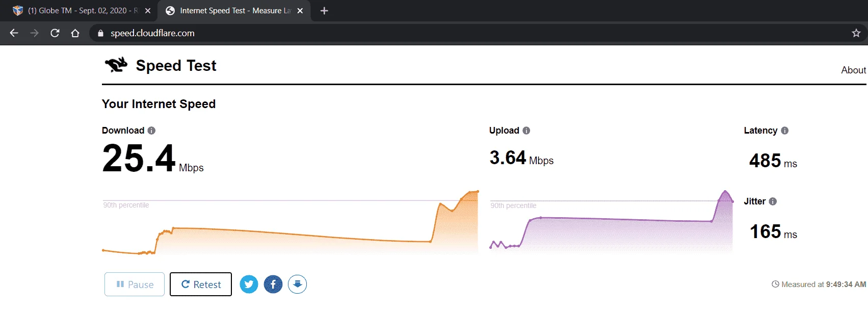The height and width of the screenshot is (311, 868).
Task: Click the orange download speed graph
Action: pyautogui.click(x=291, y=222)
